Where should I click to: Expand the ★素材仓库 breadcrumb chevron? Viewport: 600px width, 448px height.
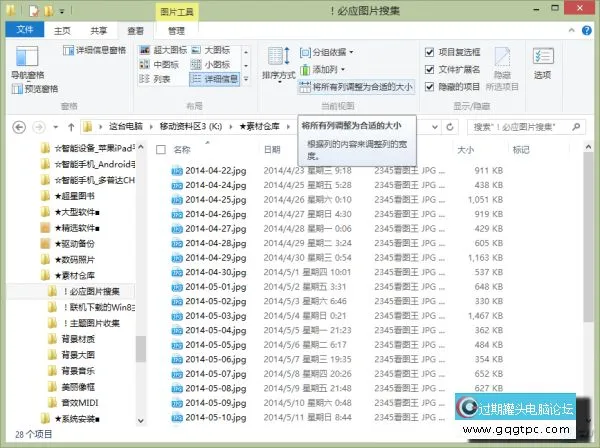pyautogui.click(x=288, y=127)
